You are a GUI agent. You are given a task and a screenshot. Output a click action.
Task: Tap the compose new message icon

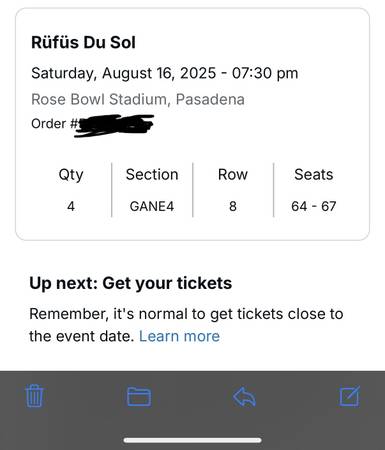point(350,396)
